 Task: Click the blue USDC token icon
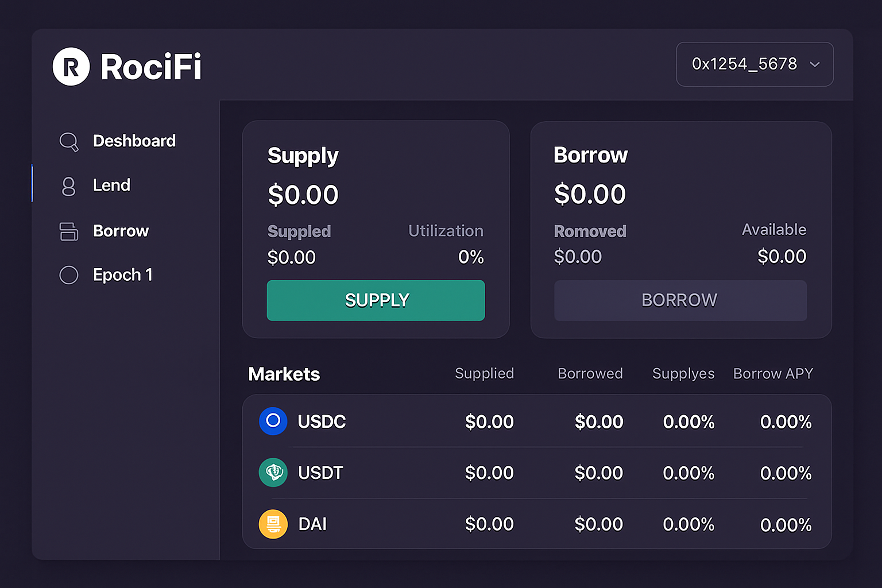(x=273, y=421)
